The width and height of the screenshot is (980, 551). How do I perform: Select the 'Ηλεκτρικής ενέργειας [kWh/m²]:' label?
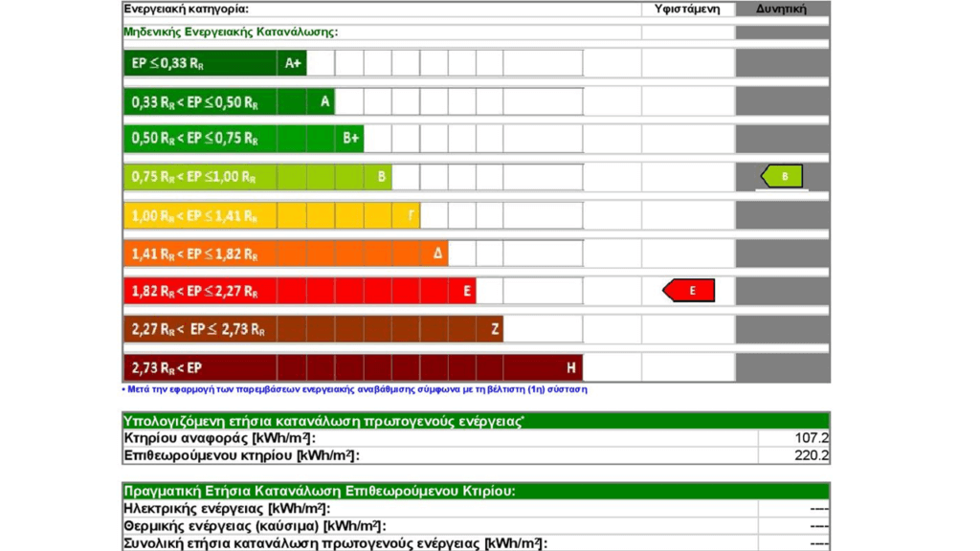227,509
